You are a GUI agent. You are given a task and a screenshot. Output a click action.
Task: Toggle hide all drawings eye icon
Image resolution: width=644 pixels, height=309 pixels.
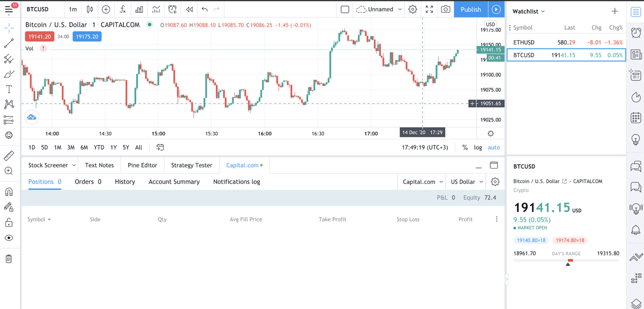coord(9,238)
